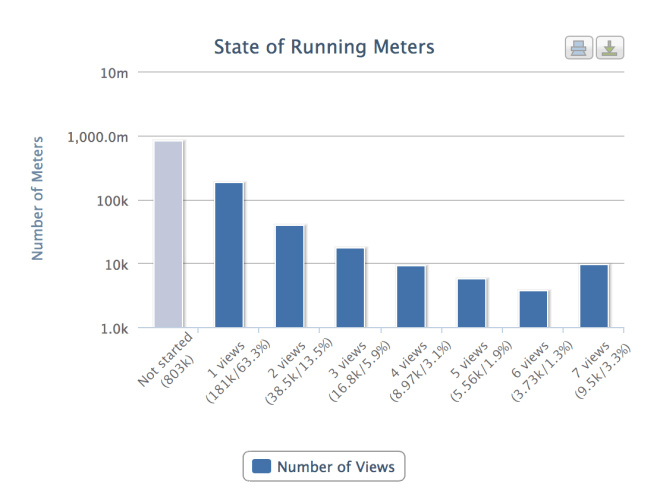
Task: Select the 6 views bar
Action: [x=532, y=309]
